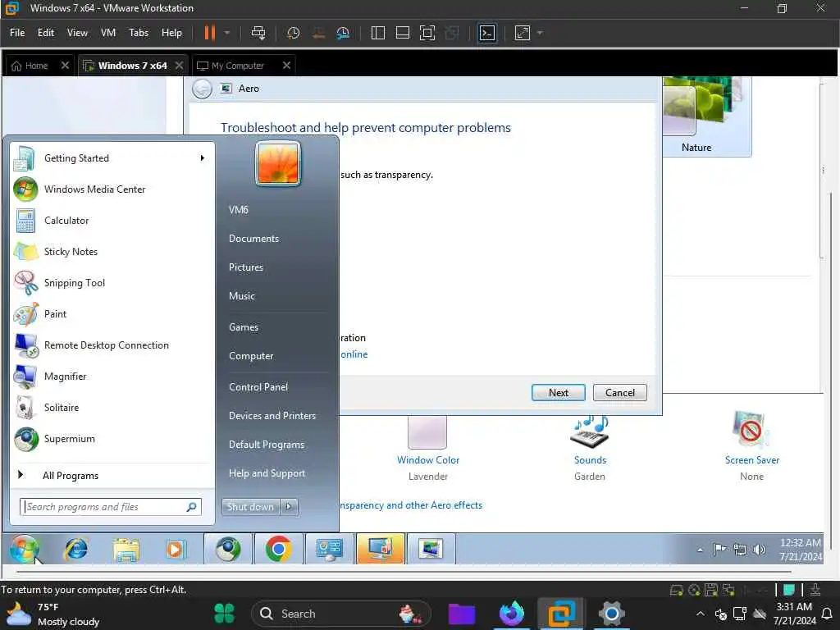This screenshot has width=840, height=630.
Task: Open Window Color Lavender swatch
Action: [x=427, y=431]
